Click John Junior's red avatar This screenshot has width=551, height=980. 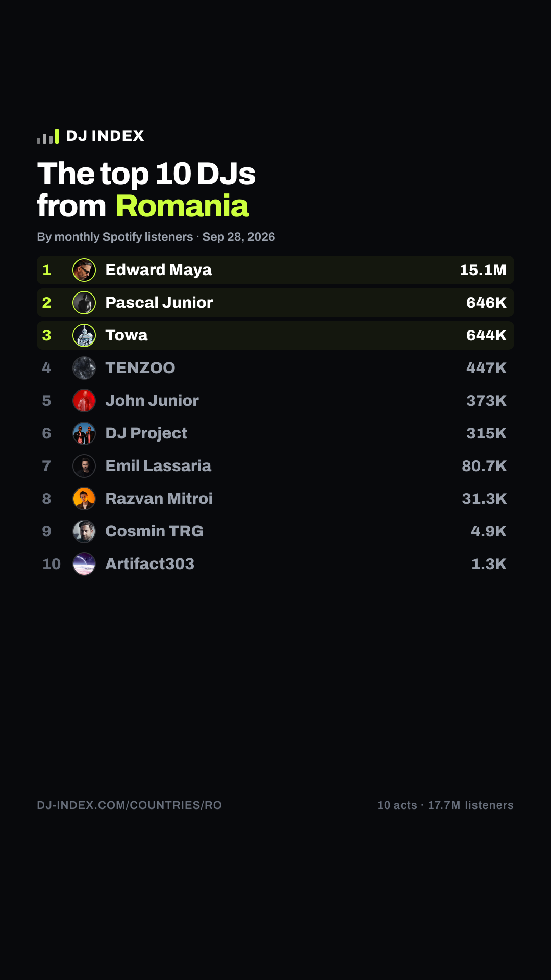[x=84, y=401]
